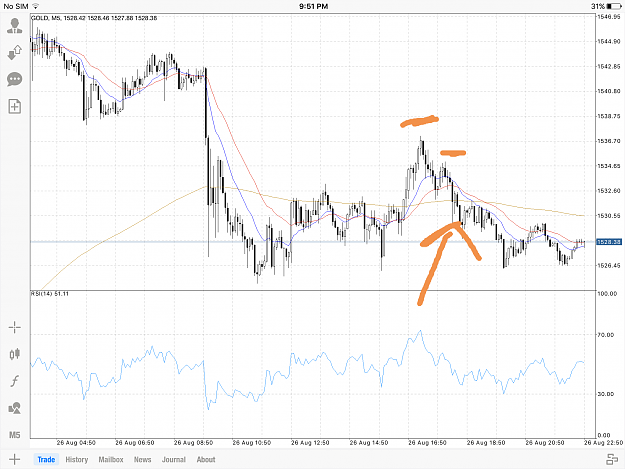Open the accounts profile icon
625x469 pixels.
pos(15,26)
